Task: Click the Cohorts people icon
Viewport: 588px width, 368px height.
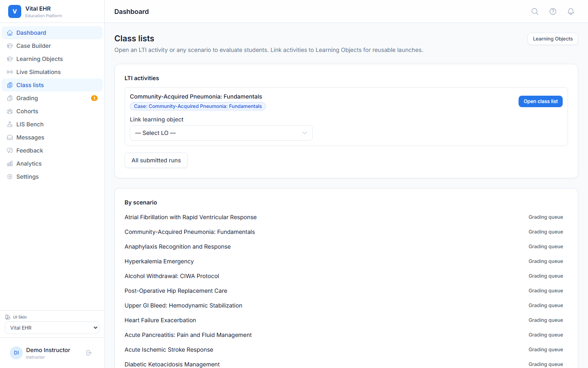Action: (10, 111)
